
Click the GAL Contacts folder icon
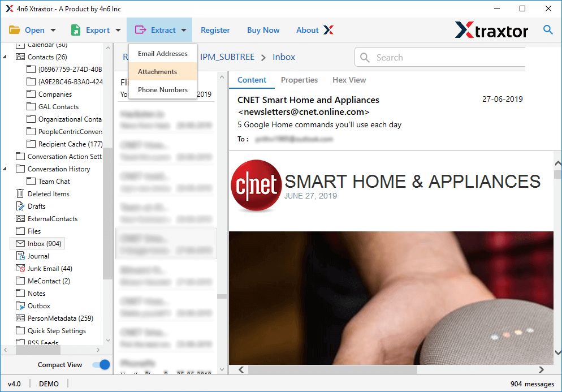31,106
